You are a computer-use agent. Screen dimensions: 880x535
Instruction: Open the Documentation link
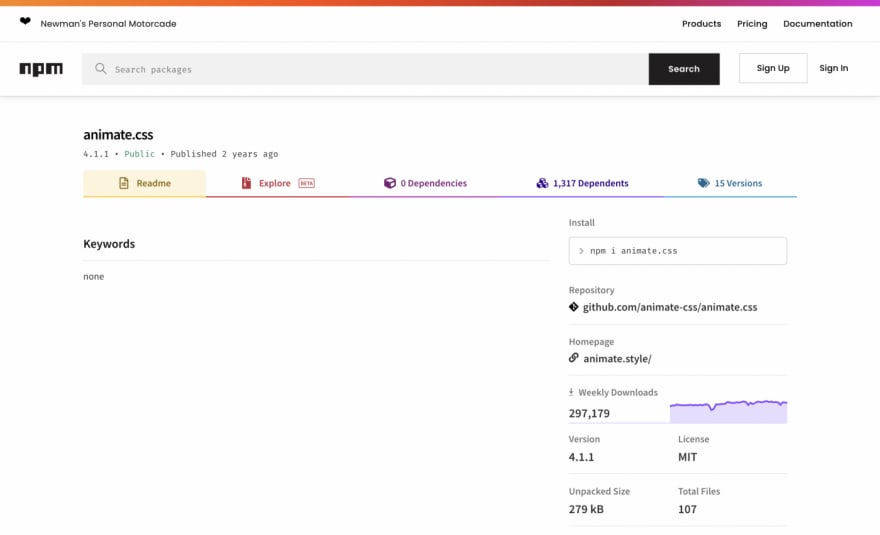[x=818, y=24]
